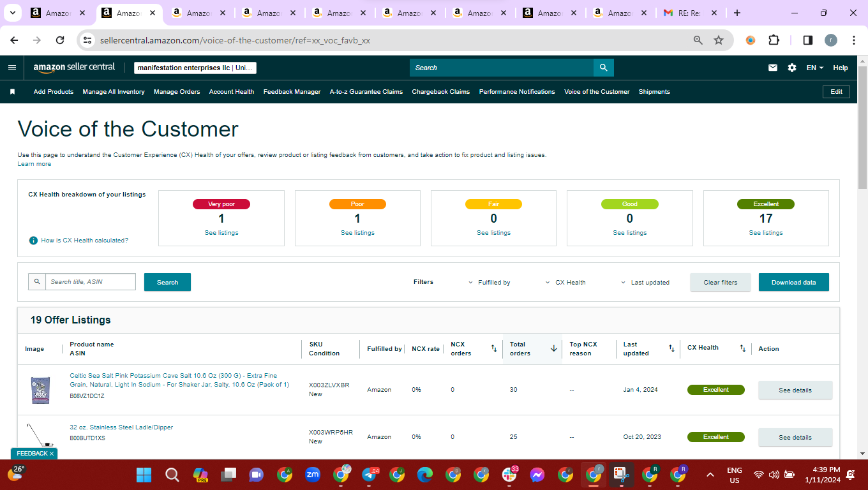The image size is (868, 490).
Task: Open Telegram from the taskbar
Action: coord(370,475)
